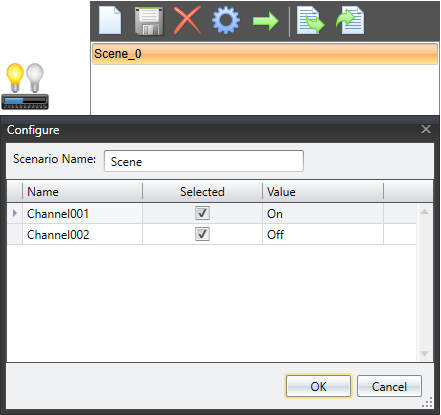Expand row indicator for Channel001

(x=15, y=213)
